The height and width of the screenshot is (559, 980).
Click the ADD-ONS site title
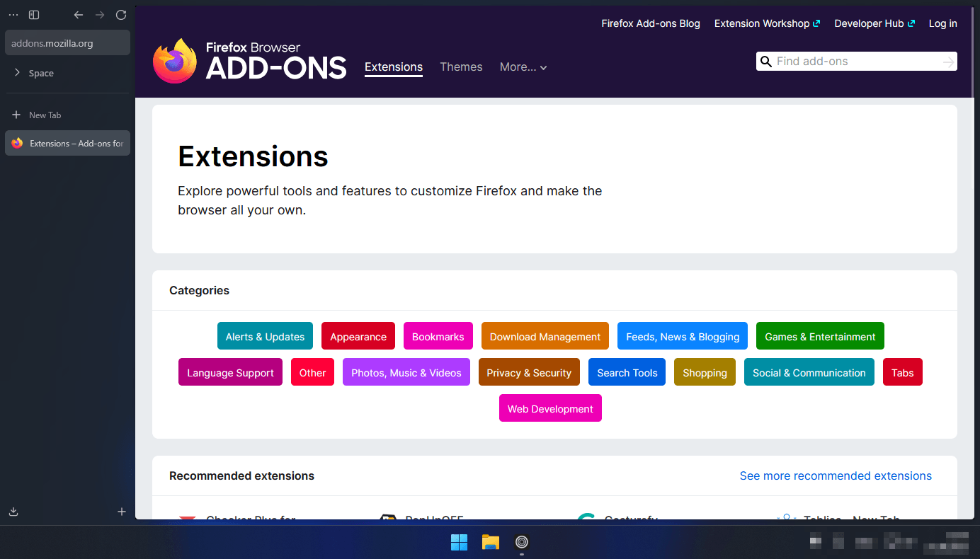(x=276, y=68)
